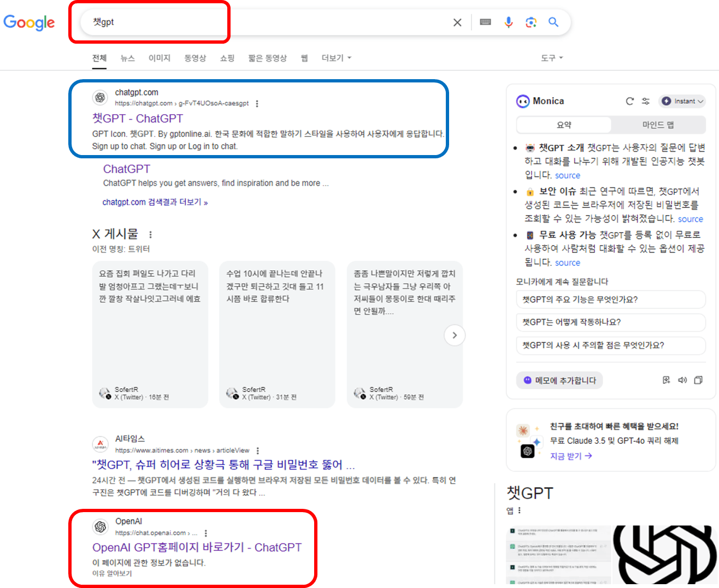Open the chatgpt.com result three-dot menu
The image size is (719, 588).
(257, 104)
